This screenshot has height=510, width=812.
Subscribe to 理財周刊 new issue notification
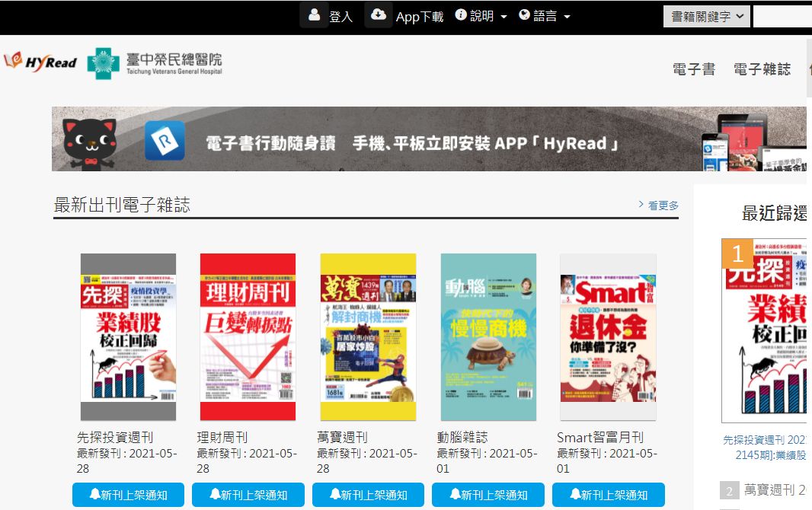click(248, 495)
